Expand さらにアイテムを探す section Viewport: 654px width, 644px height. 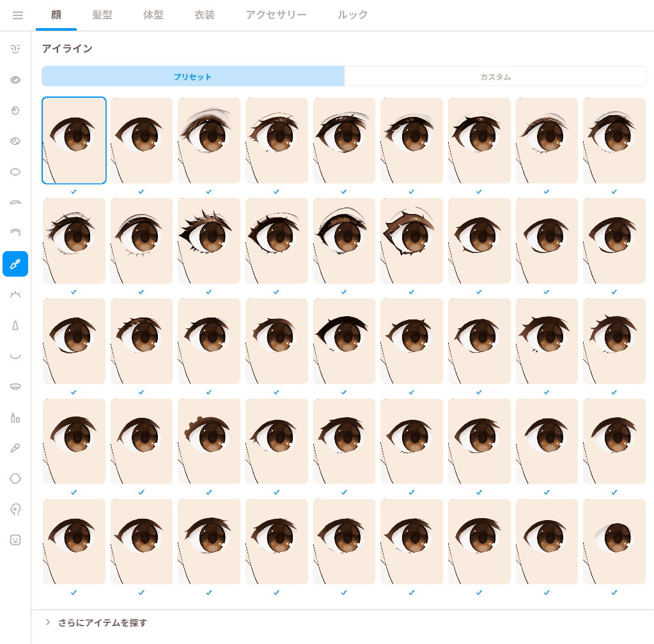96,622
